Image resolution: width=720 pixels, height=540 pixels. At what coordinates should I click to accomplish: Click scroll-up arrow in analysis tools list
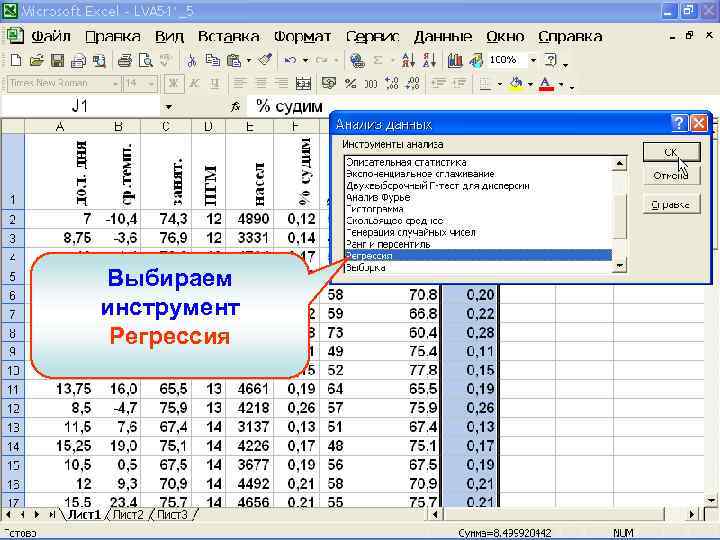click(620, 163)
